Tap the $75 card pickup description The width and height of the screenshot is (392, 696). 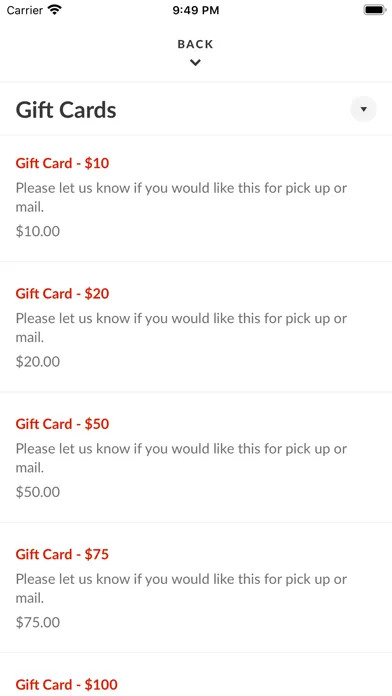point(181,588)
